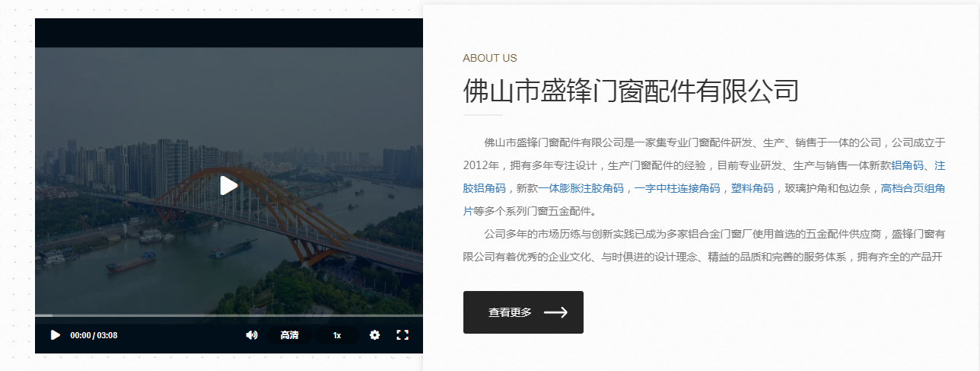Click the small play icon in control bar
This screenshot has width=980, height=371.
click(55, 335)
